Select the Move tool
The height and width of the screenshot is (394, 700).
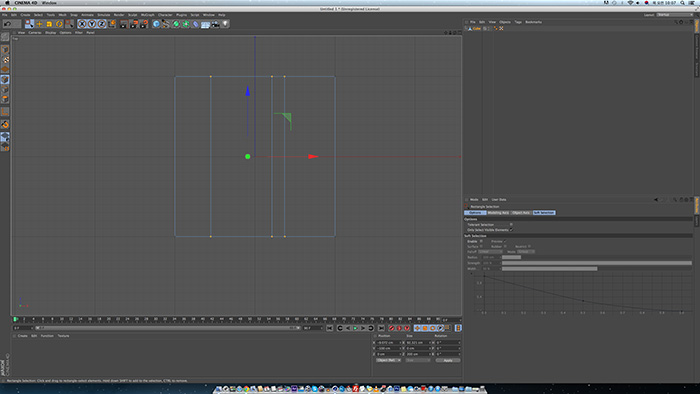coord(39,24)
